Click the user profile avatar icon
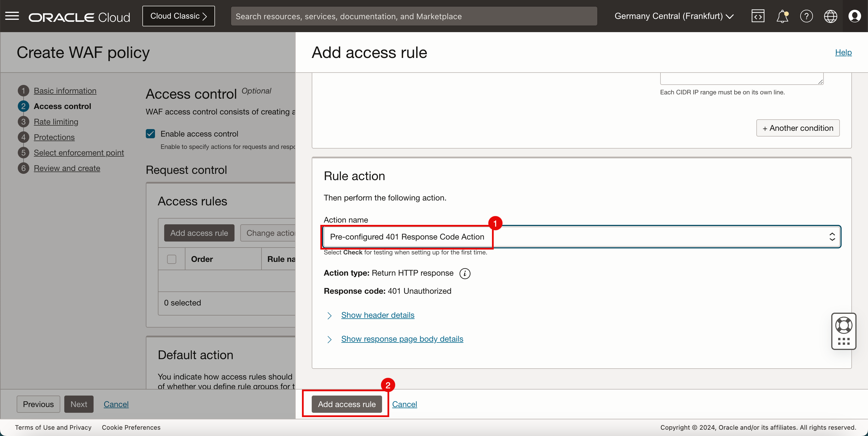Image resolution: width=868 pixels, height=436 pixels. coord(855,16)
